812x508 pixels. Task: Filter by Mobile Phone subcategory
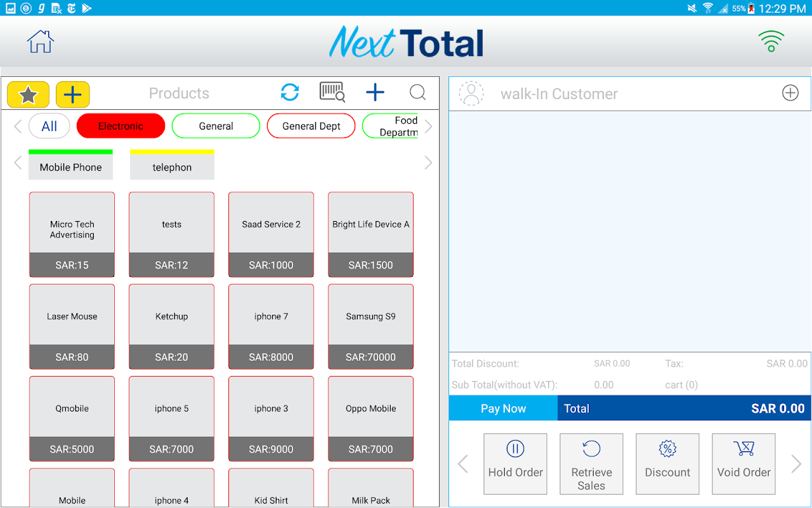coord(70,164)
